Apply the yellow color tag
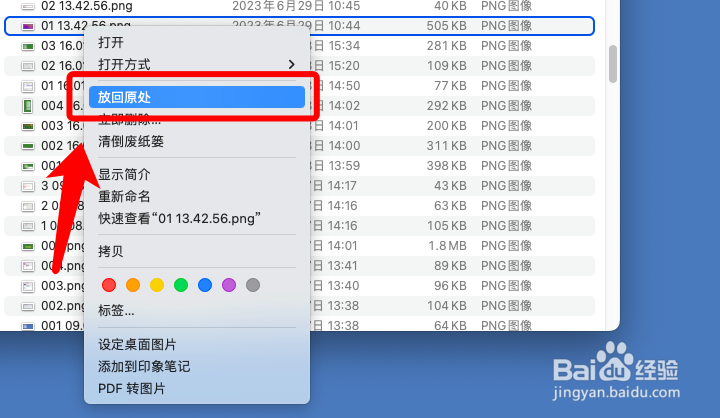 157,285
